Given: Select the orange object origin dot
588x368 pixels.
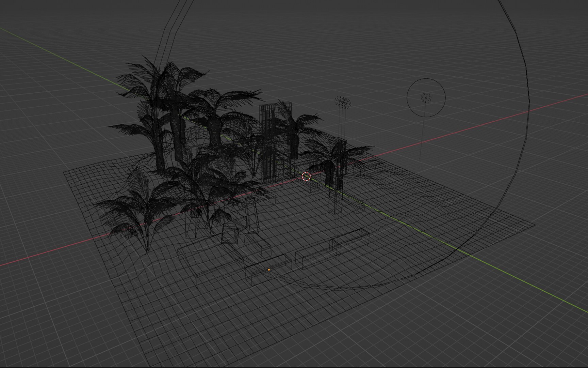Looking at the screenshot, I should [269, 270].
